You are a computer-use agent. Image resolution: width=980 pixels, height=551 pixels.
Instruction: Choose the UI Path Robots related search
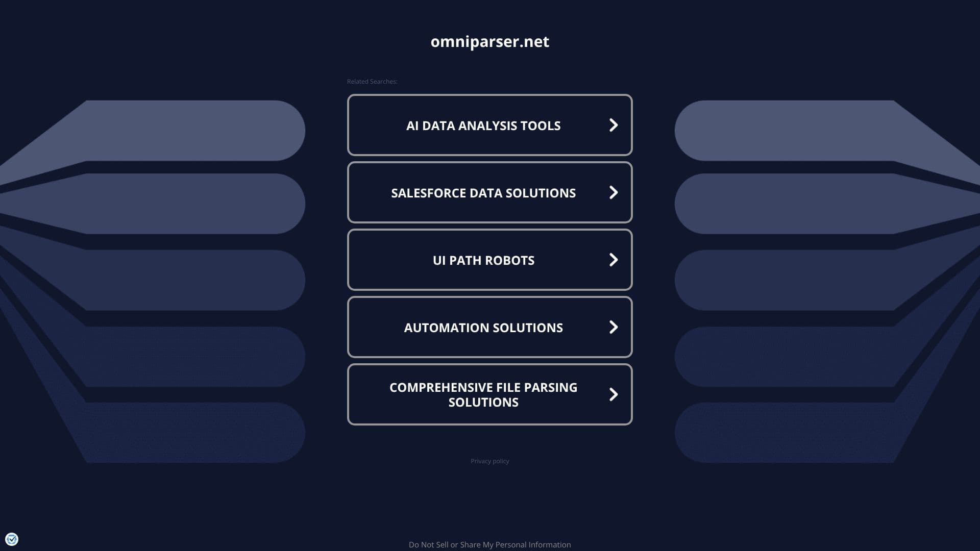pyautogui.click(x=489, y=260)
